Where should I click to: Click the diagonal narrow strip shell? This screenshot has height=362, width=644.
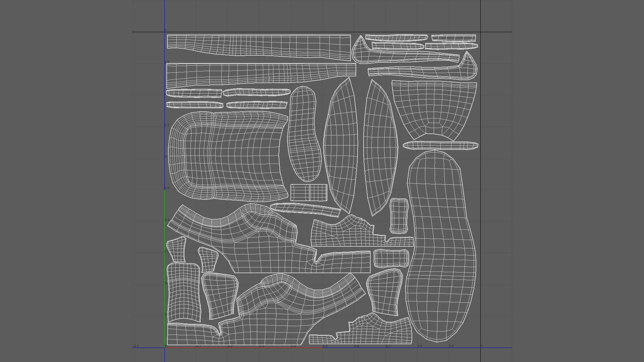[x=305, y=209]
